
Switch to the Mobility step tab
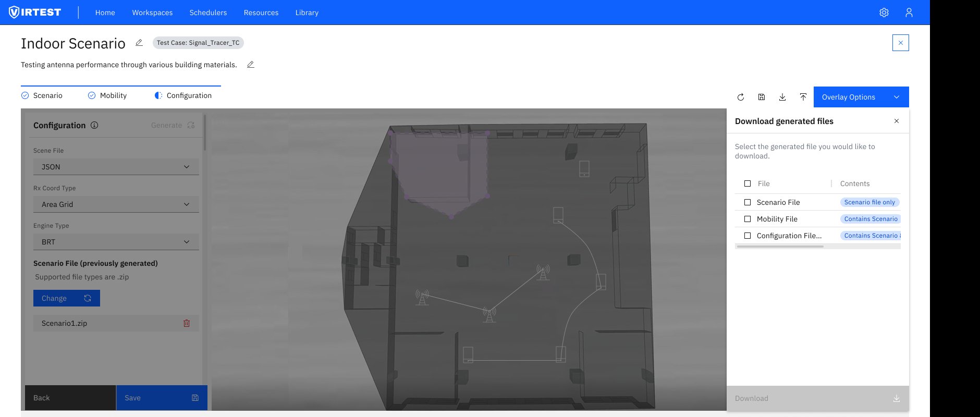click(x=107, y=95)
